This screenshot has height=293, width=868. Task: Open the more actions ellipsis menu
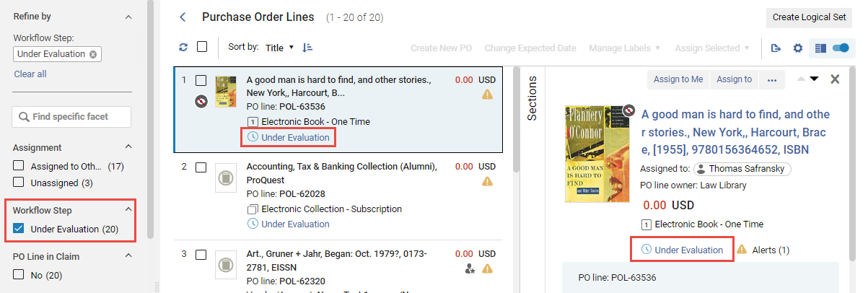tap(771, 79)
